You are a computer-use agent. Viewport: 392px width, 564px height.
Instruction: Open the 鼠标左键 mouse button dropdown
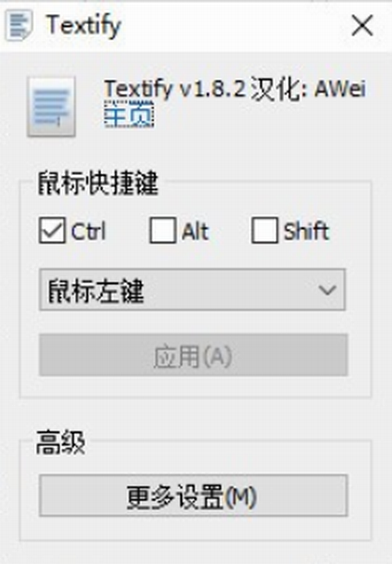point(192,289)
